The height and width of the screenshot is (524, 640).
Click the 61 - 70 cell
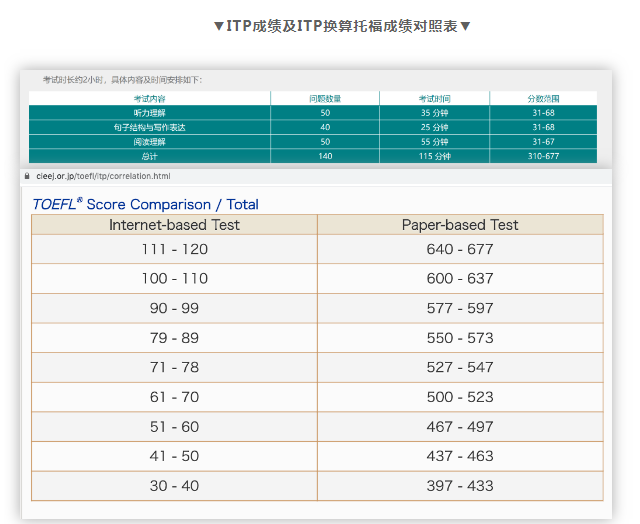coord(174,397)
